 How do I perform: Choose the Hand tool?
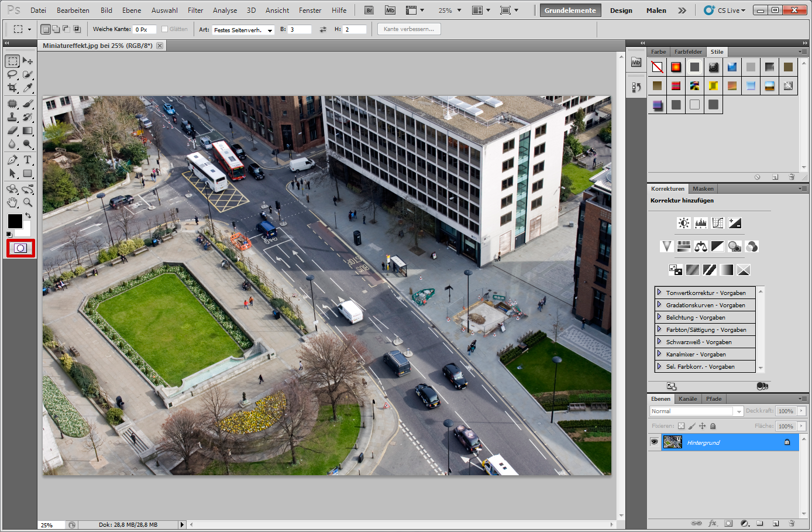(x=12, y=202)
